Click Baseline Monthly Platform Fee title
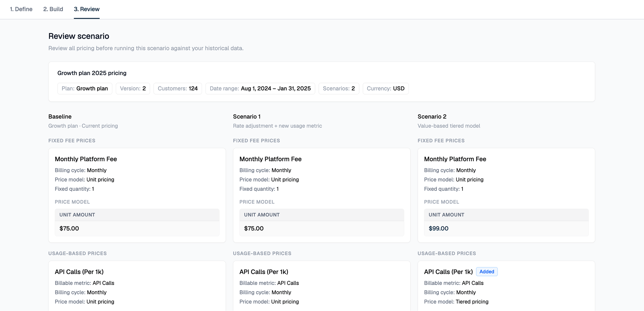Screen dimensions: 644x311 point(86,159)
